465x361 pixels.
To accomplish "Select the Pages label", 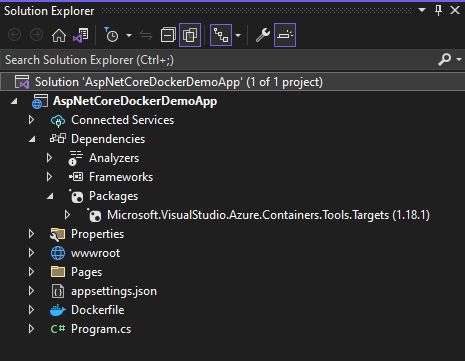I will pos(86,272).
